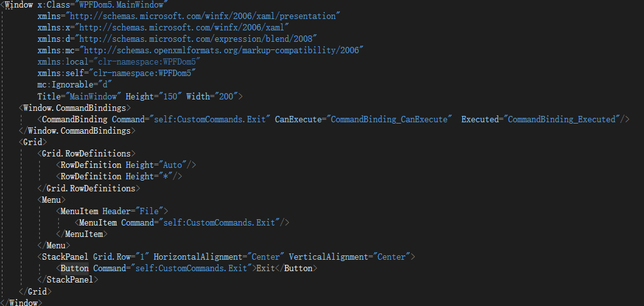Image resolution: width=644 pixels, height=306 pixels.
Task: Click the Title value "MainWindow"
Action: [x=92, y=96]
